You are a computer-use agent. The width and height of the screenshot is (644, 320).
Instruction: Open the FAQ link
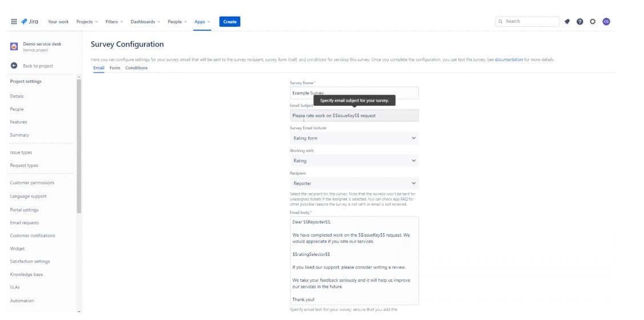click(x=404, y=199)
